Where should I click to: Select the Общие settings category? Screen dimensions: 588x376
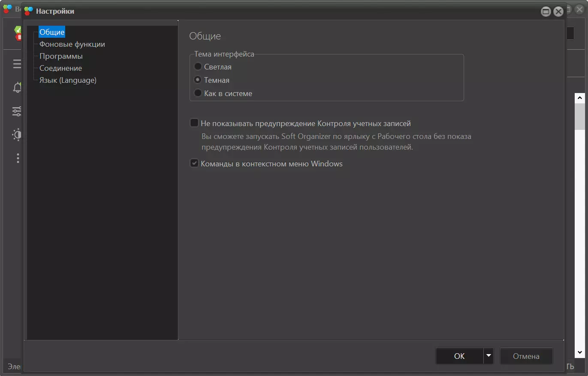coord(52,32)
